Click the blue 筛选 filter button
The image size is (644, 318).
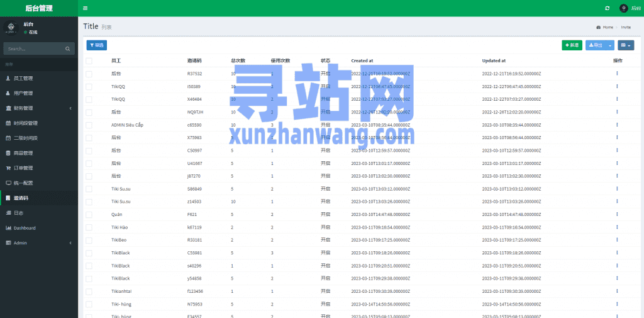(96, 45)
